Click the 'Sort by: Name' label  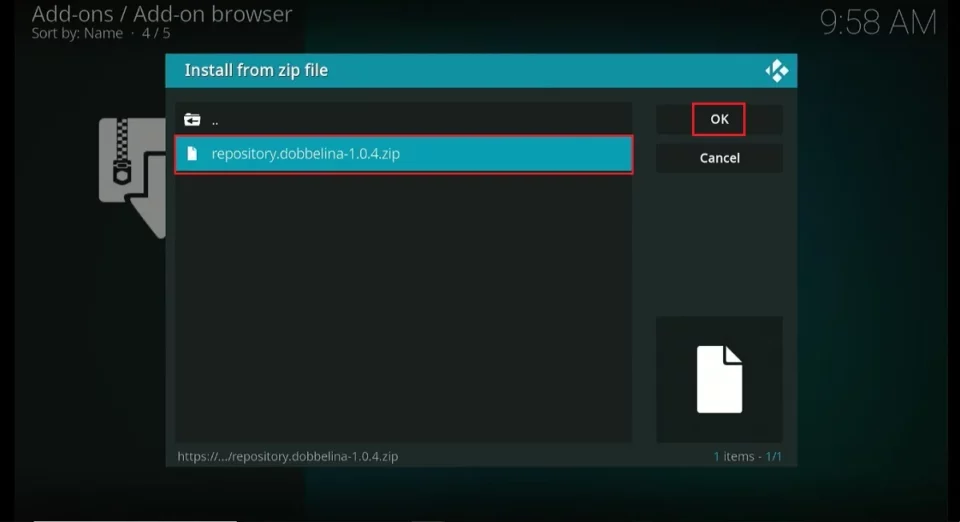click(77, 34)
